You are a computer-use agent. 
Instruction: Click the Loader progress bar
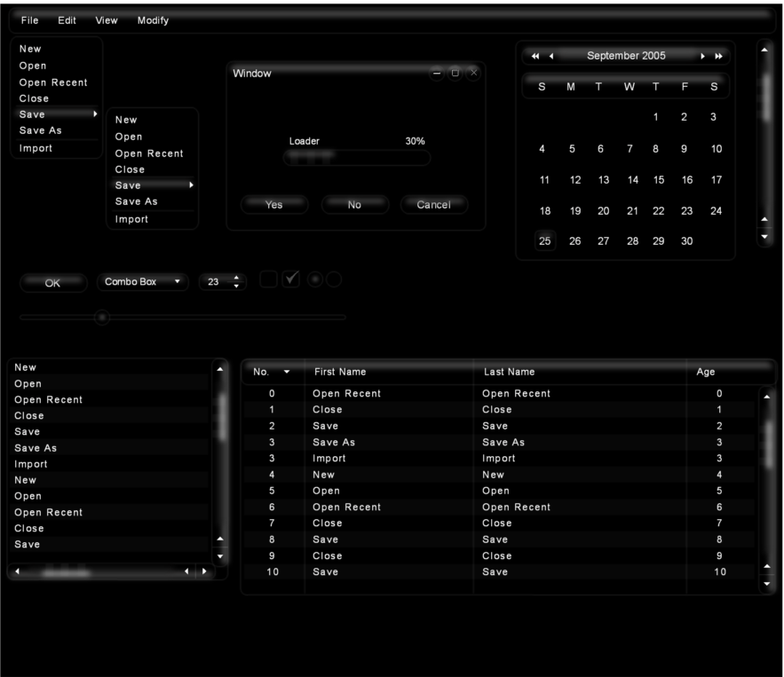click(357, 158)
